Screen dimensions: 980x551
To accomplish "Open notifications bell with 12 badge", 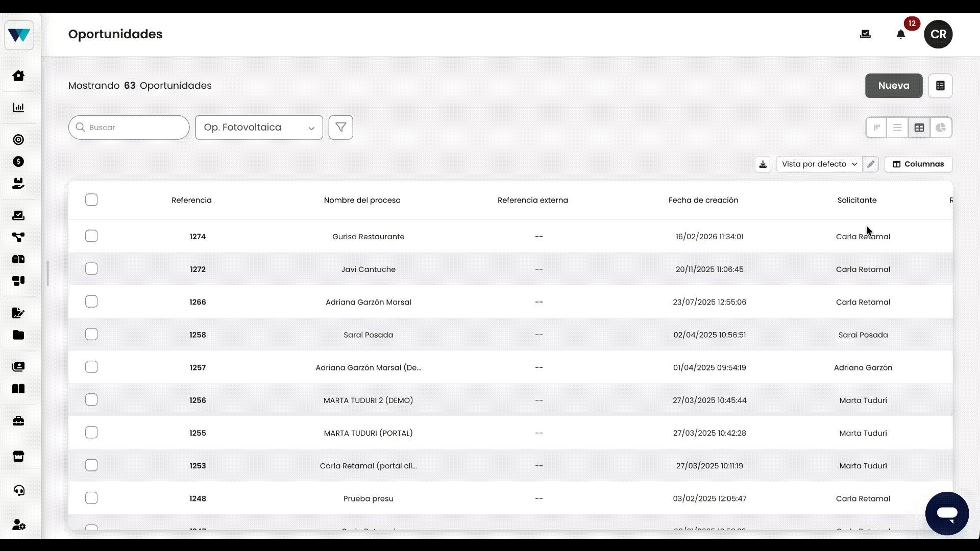I will [x=901, y=34].
